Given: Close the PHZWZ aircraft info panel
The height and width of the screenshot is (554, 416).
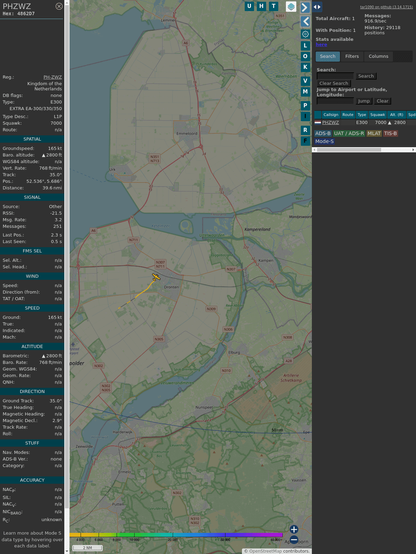Looking at the screenshot, I should [59, 6].
